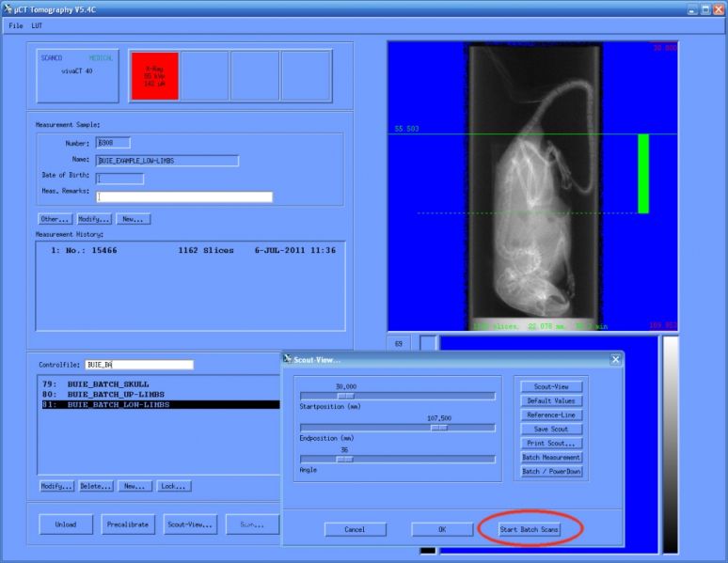Click the Other... button under Measurement Sample
The width and height of the screenshot is (728, 563).
coord(55,219)
